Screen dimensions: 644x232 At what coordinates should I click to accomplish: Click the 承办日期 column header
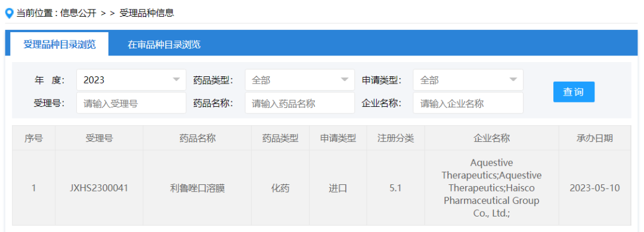[x=595, y=138]
